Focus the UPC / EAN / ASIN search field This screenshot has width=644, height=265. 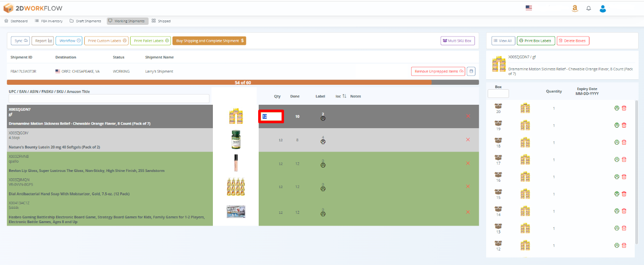(109, 98)
